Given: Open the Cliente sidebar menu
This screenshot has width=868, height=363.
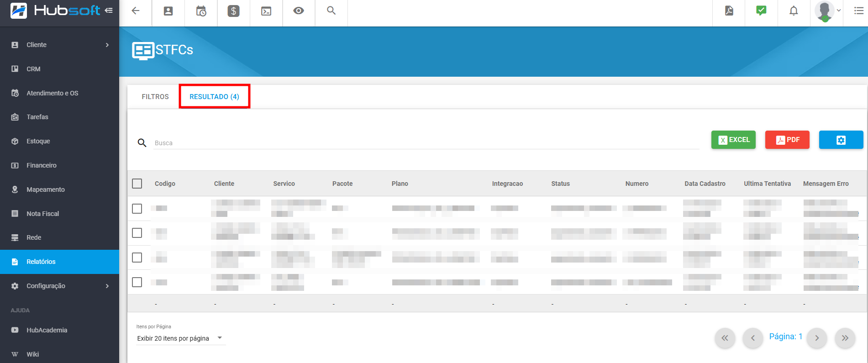Looking at the screenshot, I should click(59, 45).
